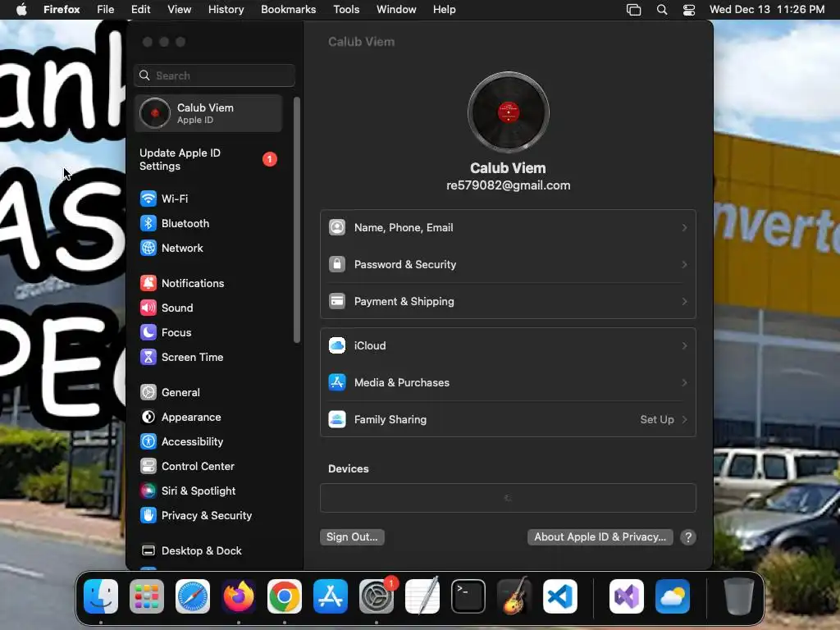Click the sidebar vertical scrollbar
Image resolution: width=840 pixels, height=630 pixels.
tap(297, 220)
